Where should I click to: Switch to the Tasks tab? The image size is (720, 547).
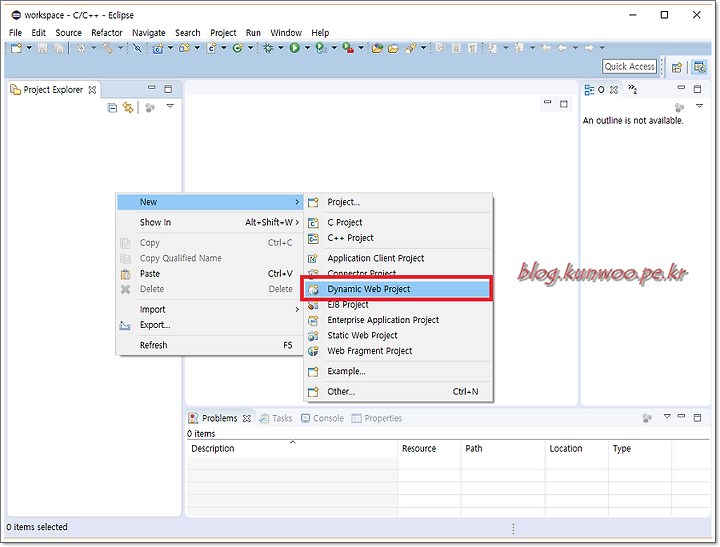276,418
